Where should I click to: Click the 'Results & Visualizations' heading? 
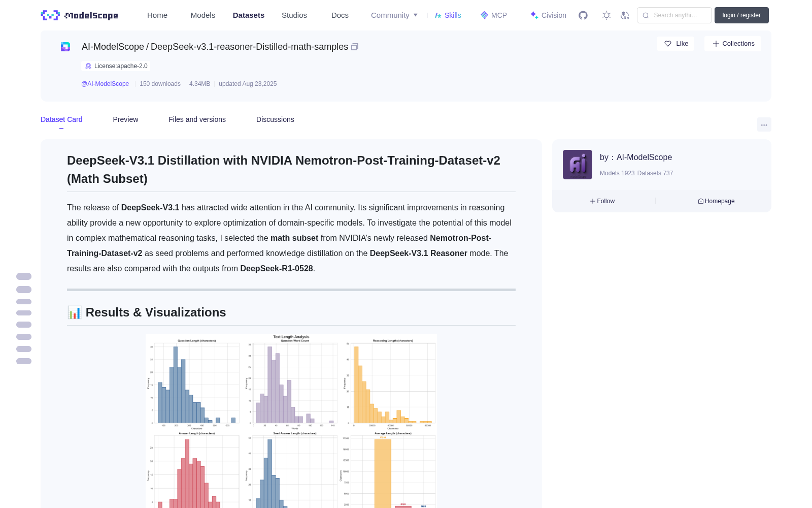[147, 312]
